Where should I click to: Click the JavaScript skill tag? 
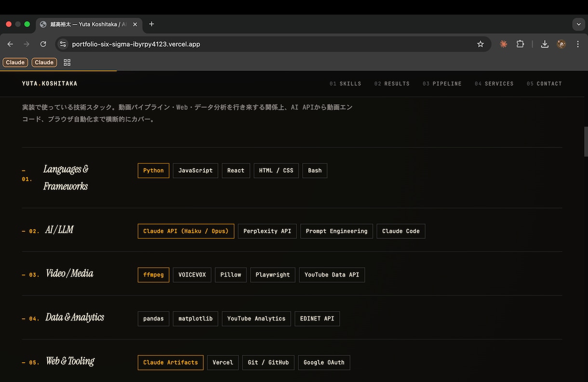click(195, 171)
